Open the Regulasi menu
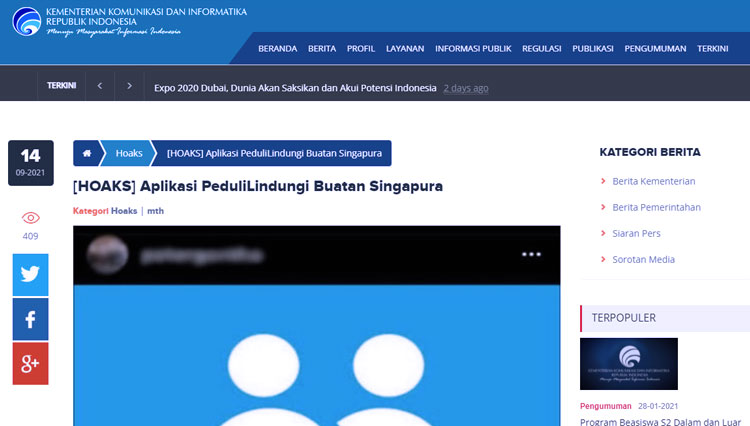The height and width of the screenshot is (426, 750). coord(541,48)
